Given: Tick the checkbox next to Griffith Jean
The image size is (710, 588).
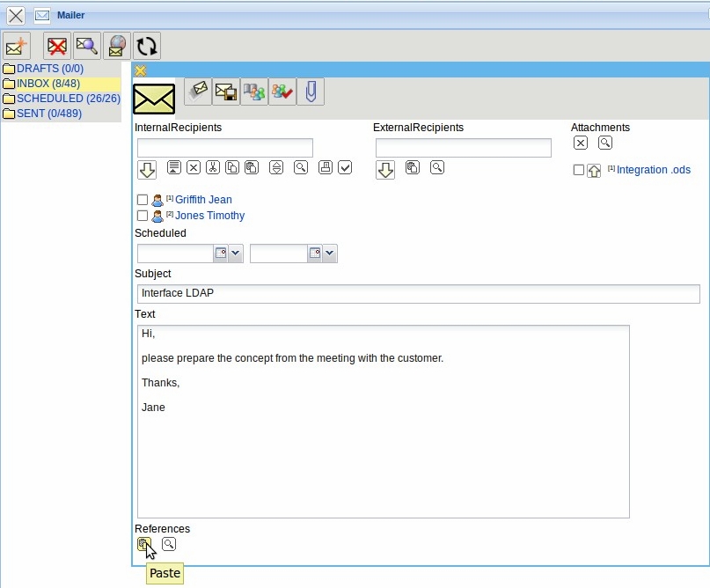Looking at the screenshot, I should click(x=143, y=201).
